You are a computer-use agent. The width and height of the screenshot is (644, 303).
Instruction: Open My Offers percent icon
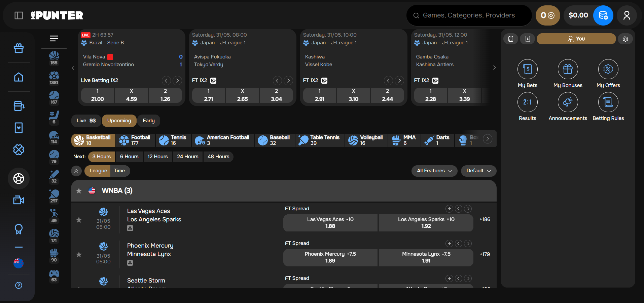608,69
